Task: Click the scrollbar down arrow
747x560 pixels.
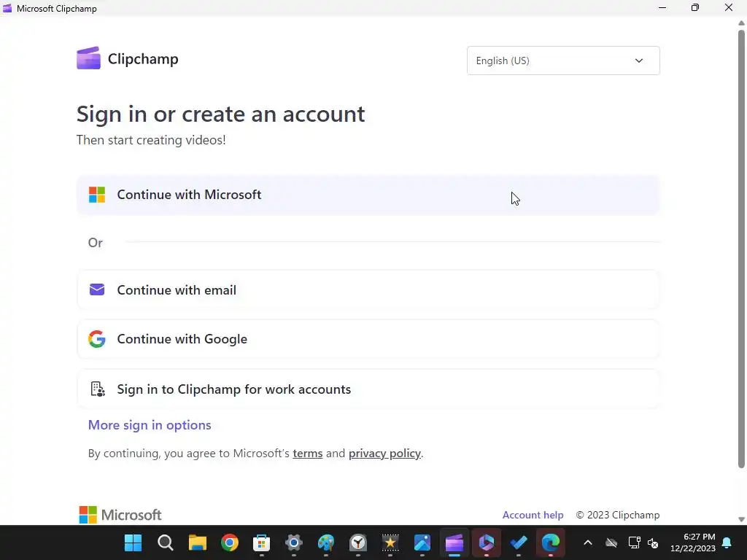Action: (741, 519)
